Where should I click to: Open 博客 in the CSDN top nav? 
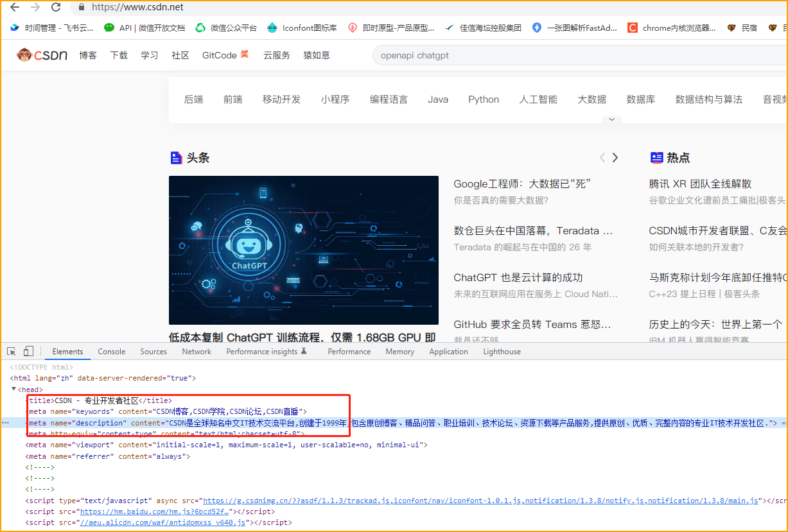pyautogui.click(x=88, y=55)
